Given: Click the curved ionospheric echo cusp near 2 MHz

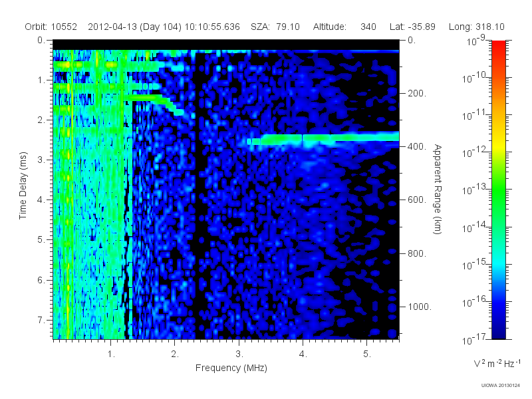Looking at the screenshot, I should coord(172,105).
